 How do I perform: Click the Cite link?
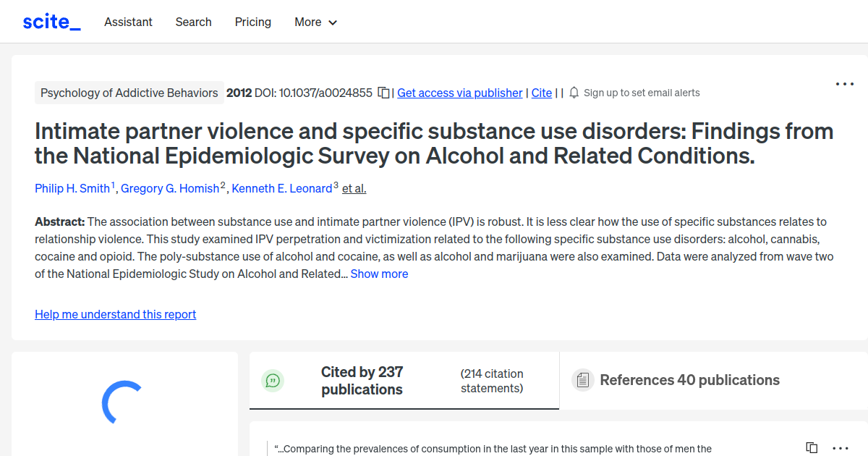[x=541, y=93]
